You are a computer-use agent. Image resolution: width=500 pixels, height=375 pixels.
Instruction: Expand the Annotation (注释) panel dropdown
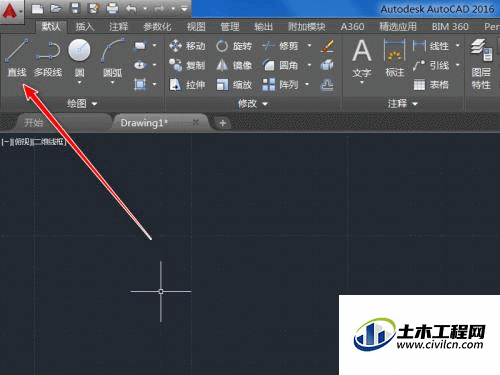coord(403,104)
